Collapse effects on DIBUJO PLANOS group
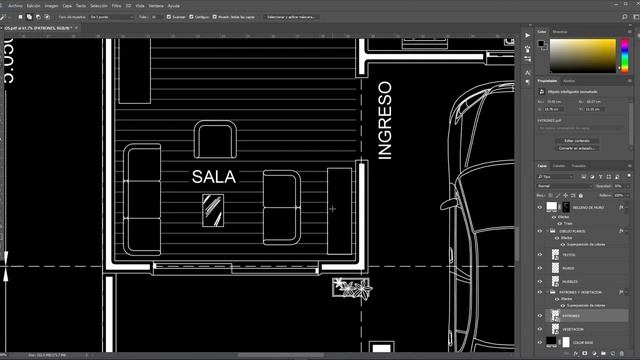The height and width of the screenshot is (360, 640). coord(627,231)
